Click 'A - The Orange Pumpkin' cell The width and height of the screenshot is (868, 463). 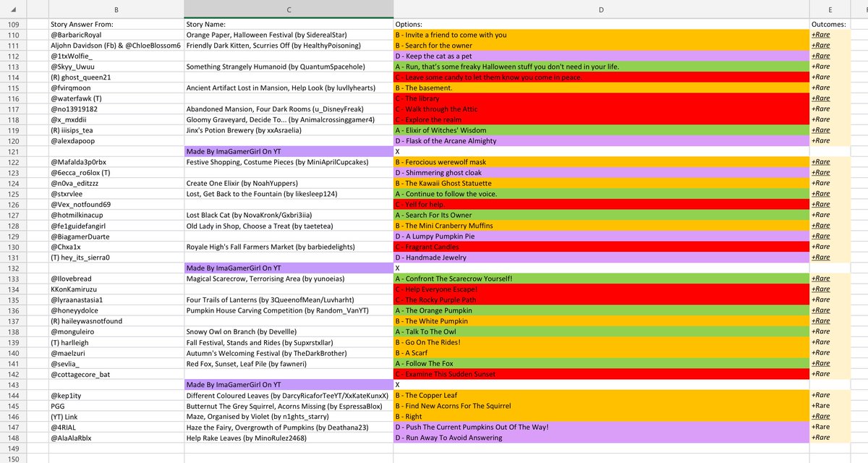[x=601, y=310]
